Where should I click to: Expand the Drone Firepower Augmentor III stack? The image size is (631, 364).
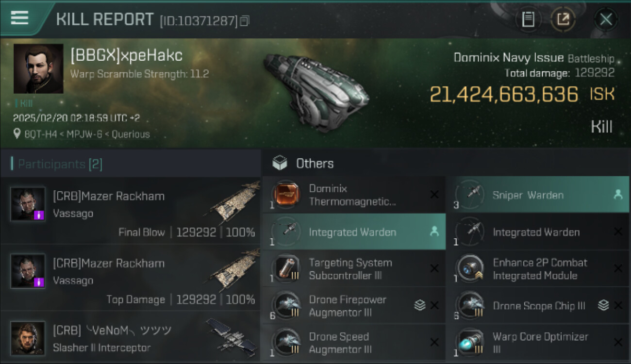pos(420,305)
